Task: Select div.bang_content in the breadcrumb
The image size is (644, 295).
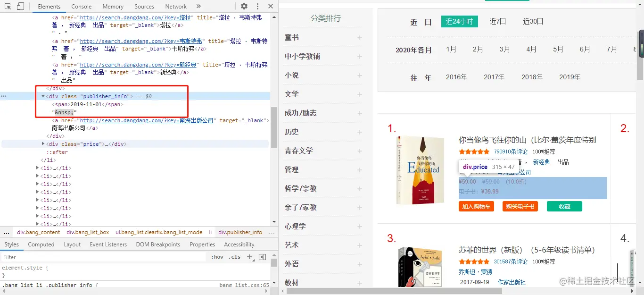Action: pyautogui.click(x=39, y=232)
